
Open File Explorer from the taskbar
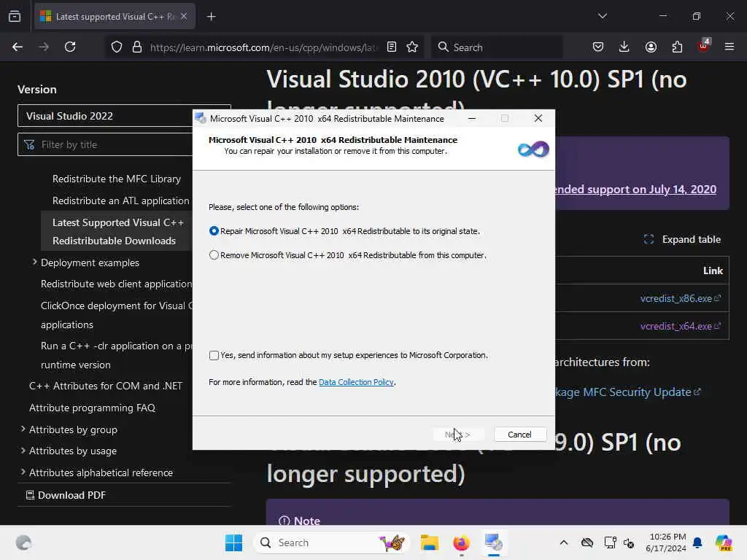click(x=429, y=542)
